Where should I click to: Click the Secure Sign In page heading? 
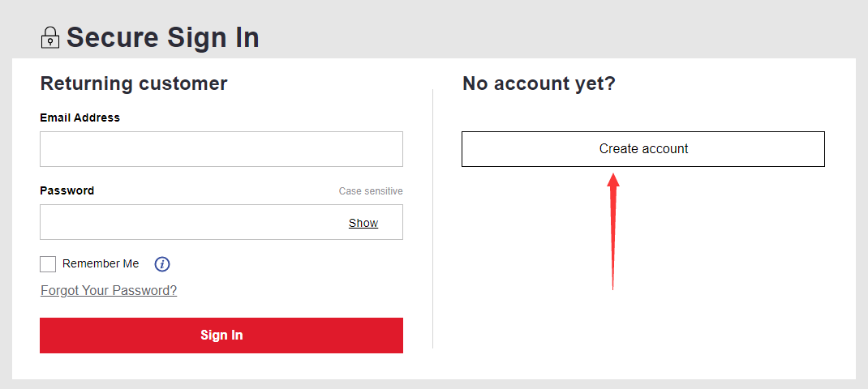[163, 37]
